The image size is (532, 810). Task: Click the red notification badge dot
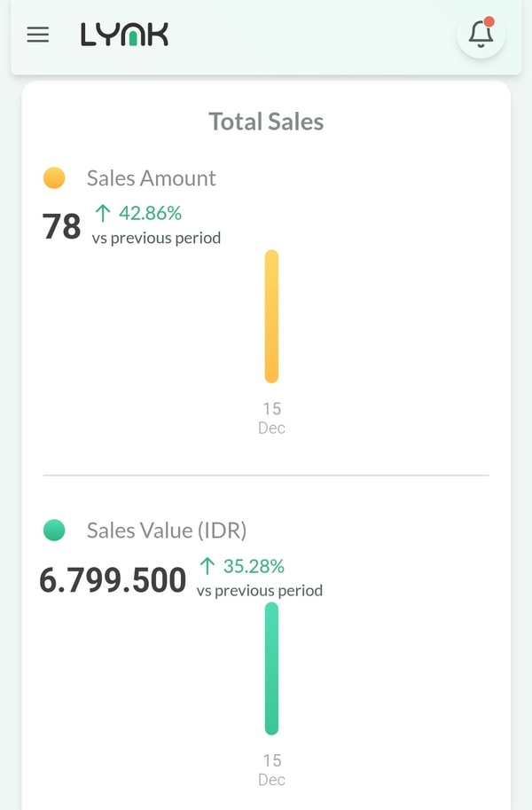click(489, 21)
